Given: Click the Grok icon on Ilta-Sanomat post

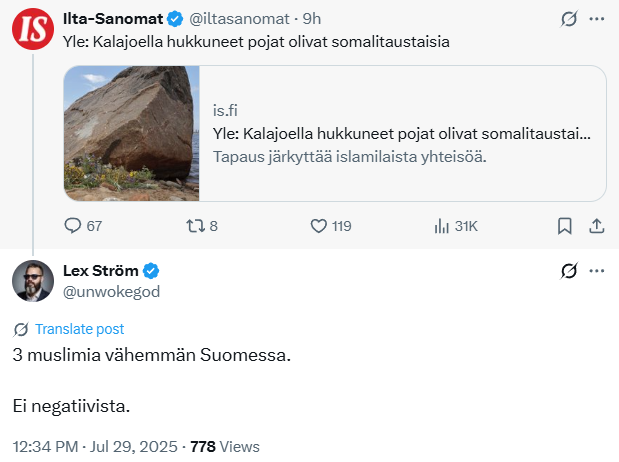Looking at the screenshot, I should click(x=568, y=19).
